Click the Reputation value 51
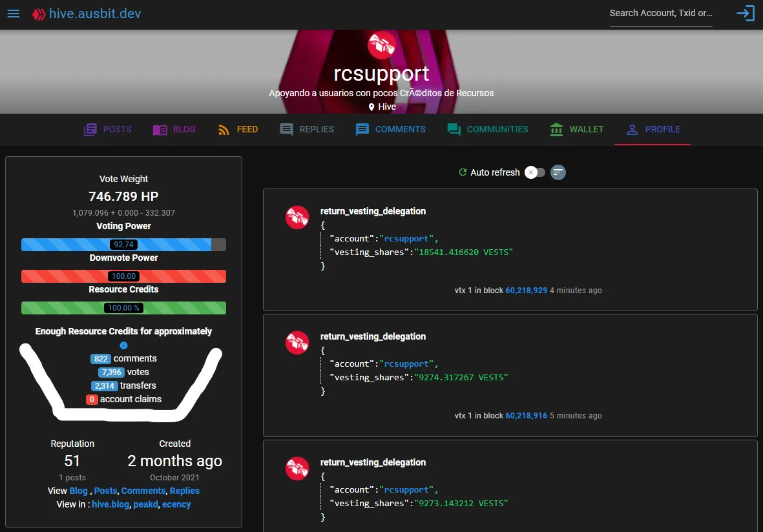Screen dimensions: 763x532 [72, 461]
